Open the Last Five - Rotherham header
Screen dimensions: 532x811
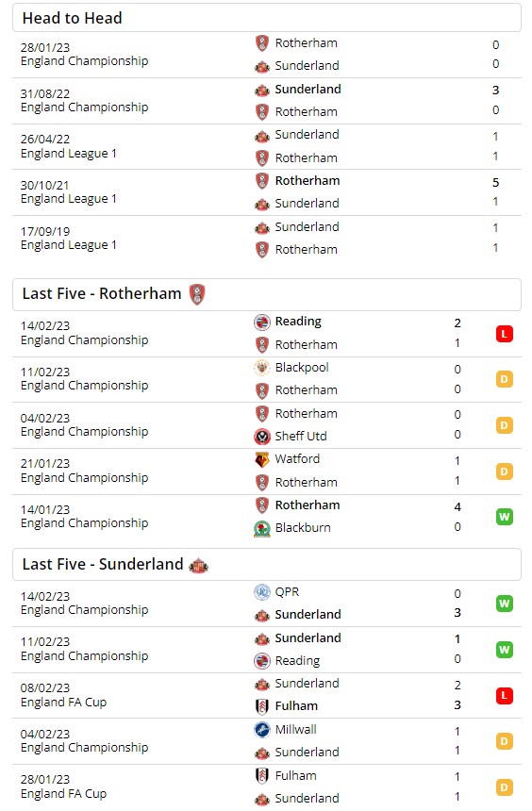[x=267, y=295]
